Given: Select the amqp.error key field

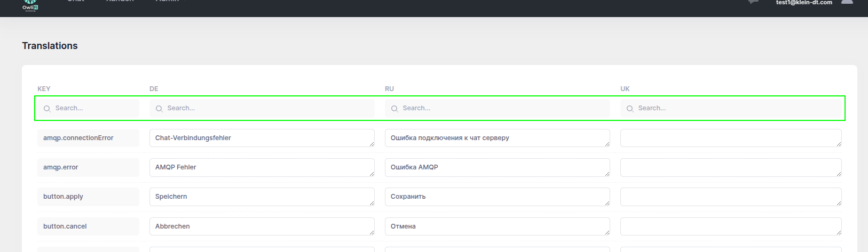Looking at the screenshot, I should click(x=88, y=167).
